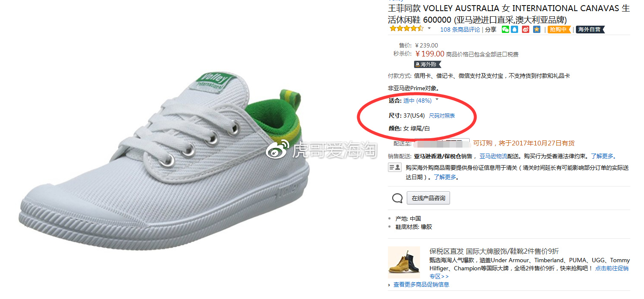Share product via the WeChat icon
Image resolution: width=644 pixels, height=299 pixels.
[x=506, y=30]
